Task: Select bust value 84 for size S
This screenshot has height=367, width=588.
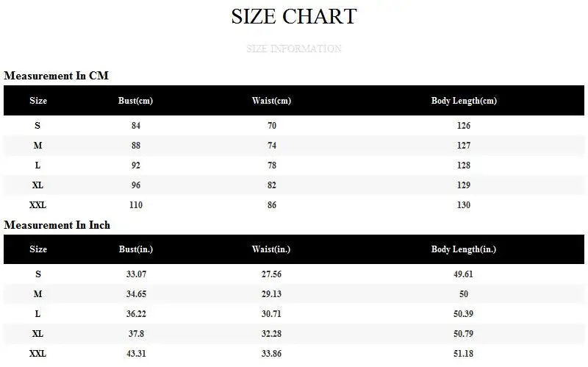Action: click(136, 126)
